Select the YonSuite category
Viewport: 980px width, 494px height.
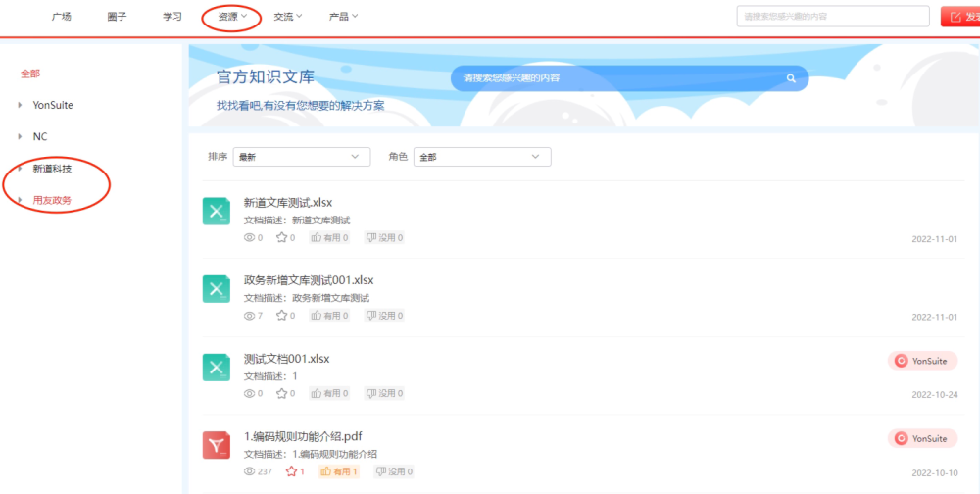(53, 105)
